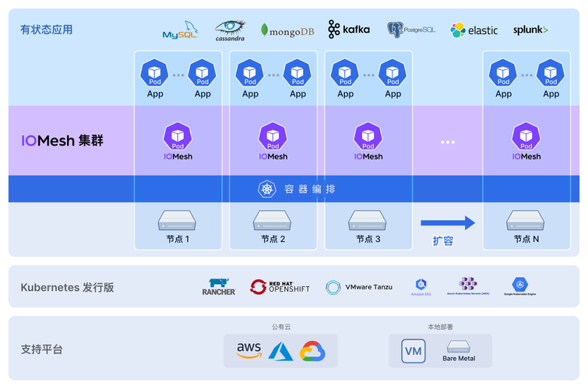Click the Amazon EKS icon
Image resolution: width=588 pixels, height=389 pixels.
point(421,286)
